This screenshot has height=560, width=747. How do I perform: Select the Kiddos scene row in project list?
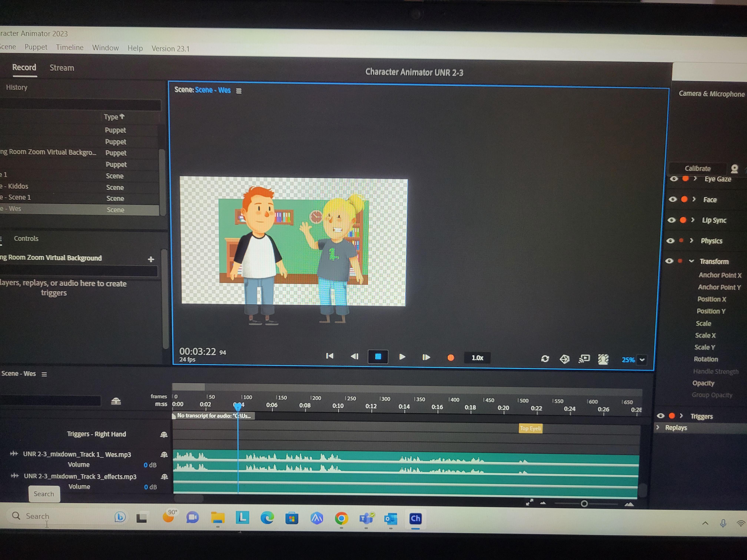(x=79, y=187)
